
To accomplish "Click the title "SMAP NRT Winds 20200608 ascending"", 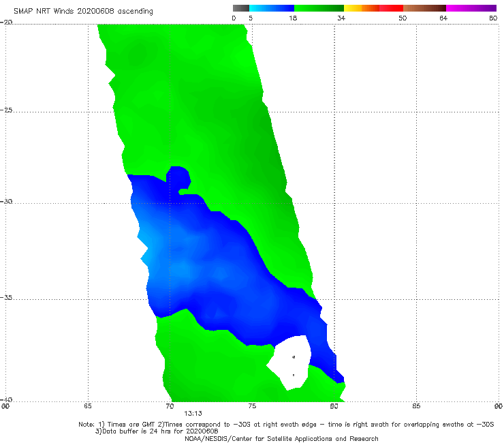I will click(x=83, y=11).
